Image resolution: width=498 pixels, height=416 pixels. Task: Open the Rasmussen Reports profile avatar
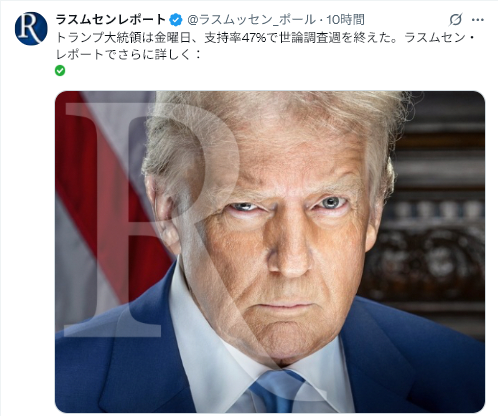pyautogui.click(x=31, y=29)
